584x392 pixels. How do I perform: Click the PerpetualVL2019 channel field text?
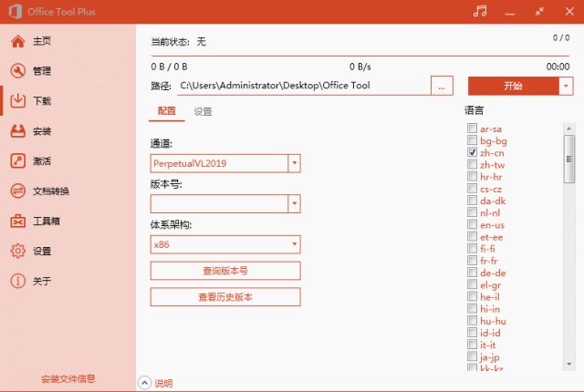point(190,163)
